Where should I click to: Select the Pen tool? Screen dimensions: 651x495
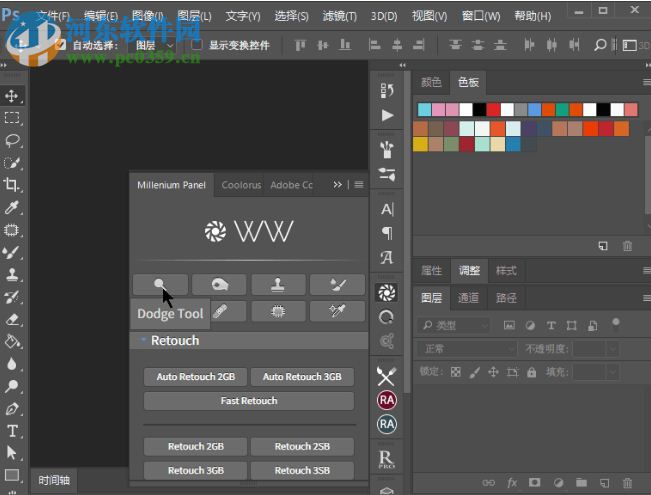[12, 409]
